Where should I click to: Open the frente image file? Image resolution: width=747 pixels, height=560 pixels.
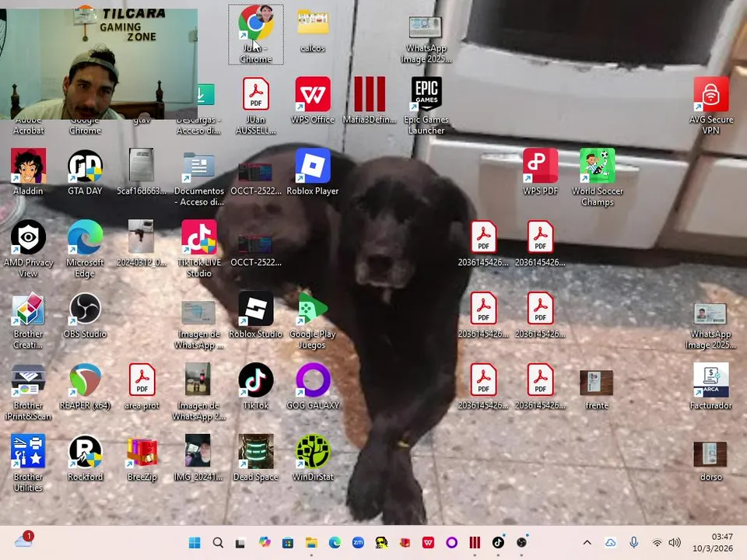tap(597, 390)
